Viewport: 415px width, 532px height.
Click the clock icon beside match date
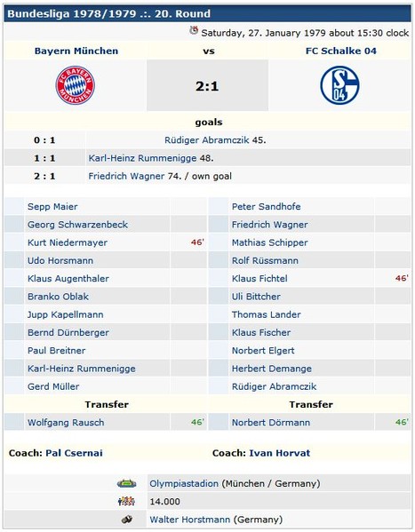click(x=194, y=30)
